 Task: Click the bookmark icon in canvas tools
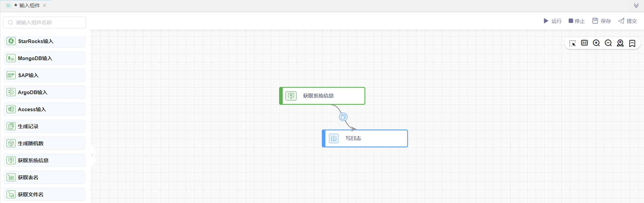point(632,43)
